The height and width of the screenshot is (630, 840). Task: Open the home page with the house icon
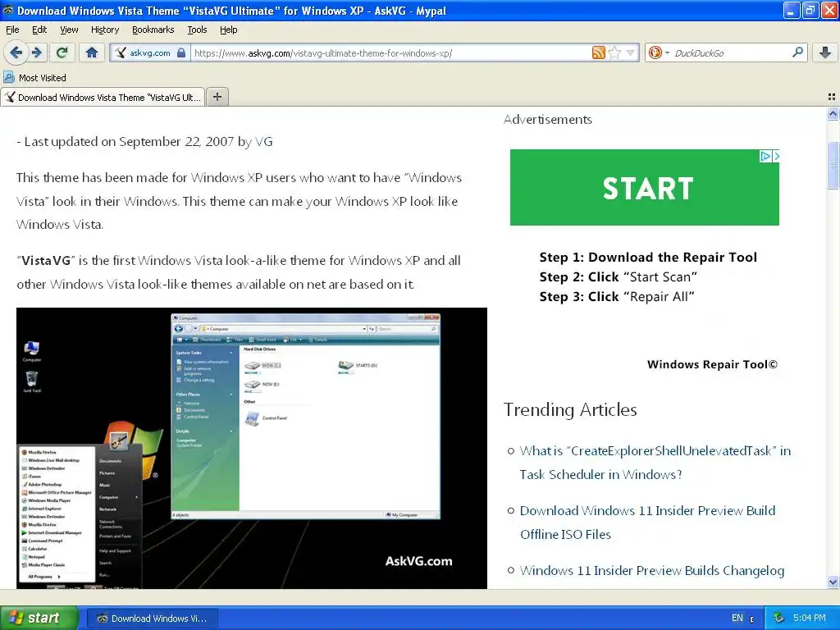[92, 52]
